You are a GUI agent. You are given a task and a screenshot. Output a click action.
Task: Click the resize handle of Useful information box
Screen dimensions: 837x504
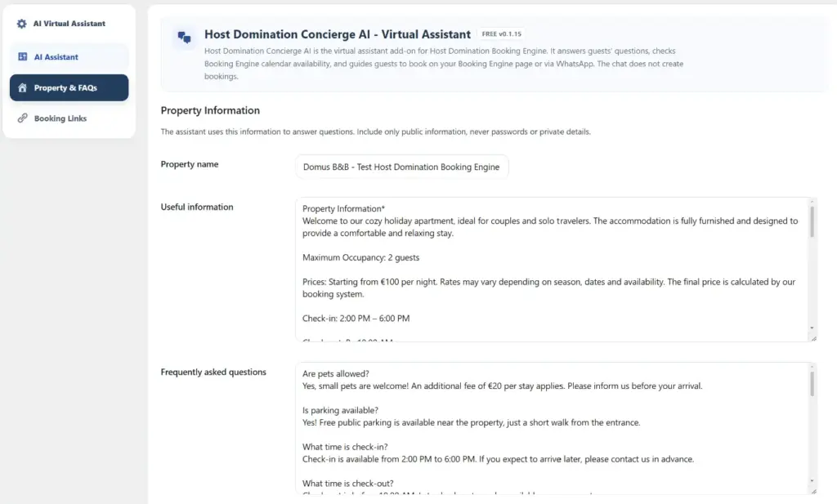[x=813, y=339]
